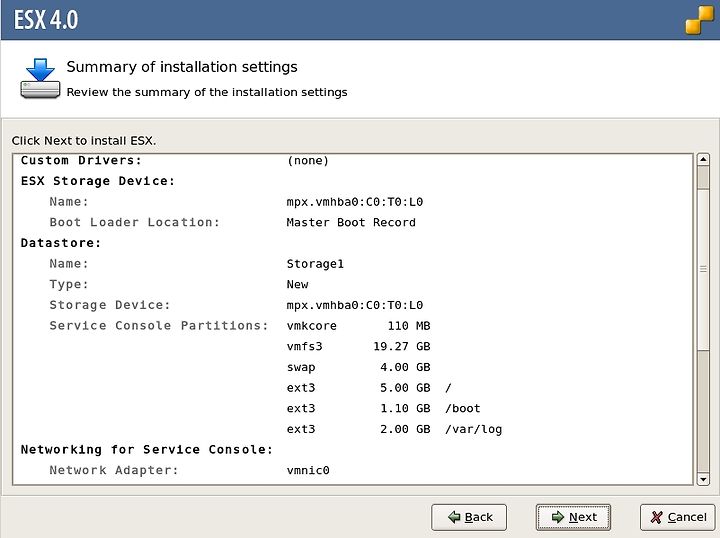The height and width of the screenshot is (538, 720).
Task: Go back with the Back button
Action: point(469,517)
